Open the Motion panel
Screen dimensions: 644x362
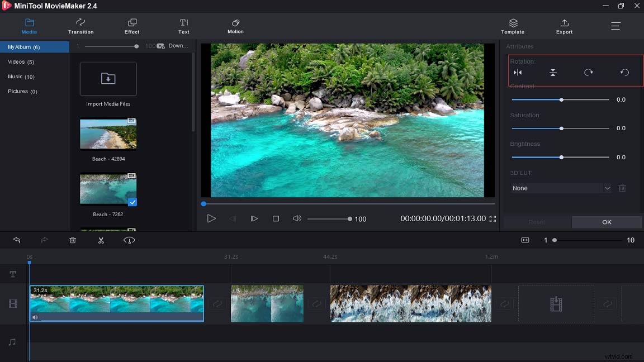pyautogui.click(x=235, y=26)
